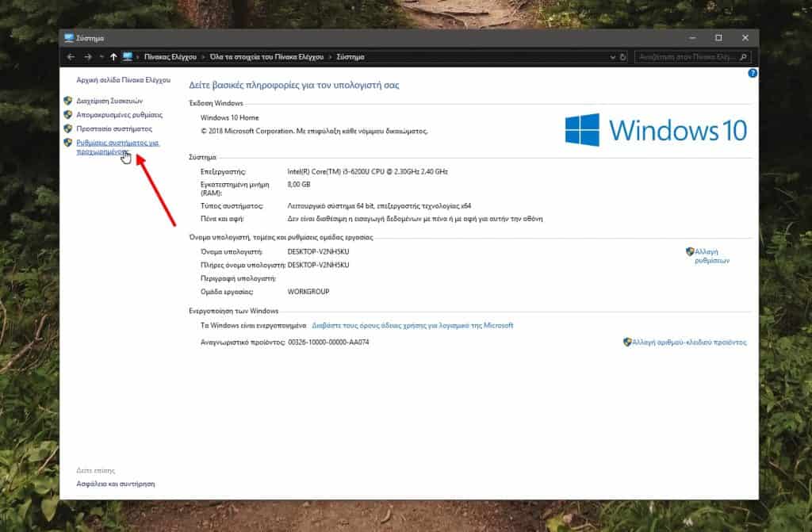
Task: Open Αρχική σελίδα Πίνακα Ελέγχου link
Action: 123,80
